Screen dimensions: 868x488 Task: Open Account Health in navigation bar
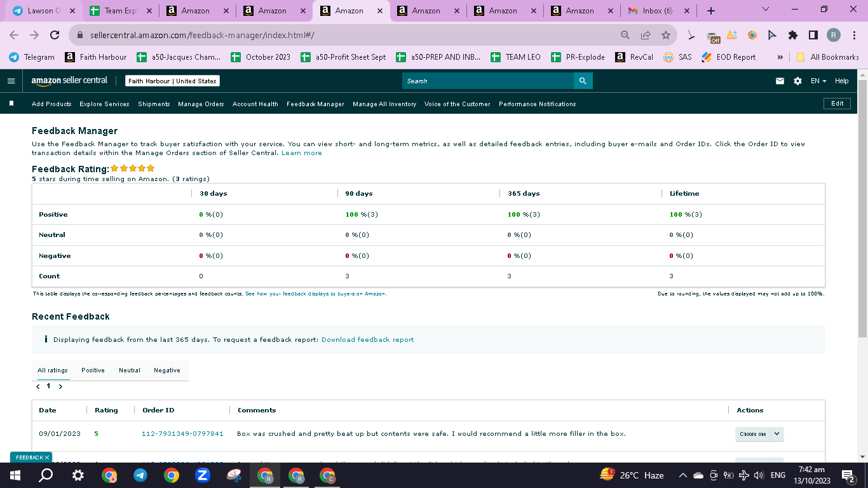coord(255,104)
